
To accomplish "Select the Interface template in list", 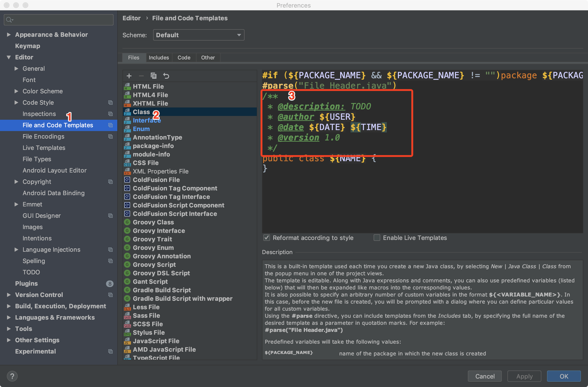I will coord(147,120).
